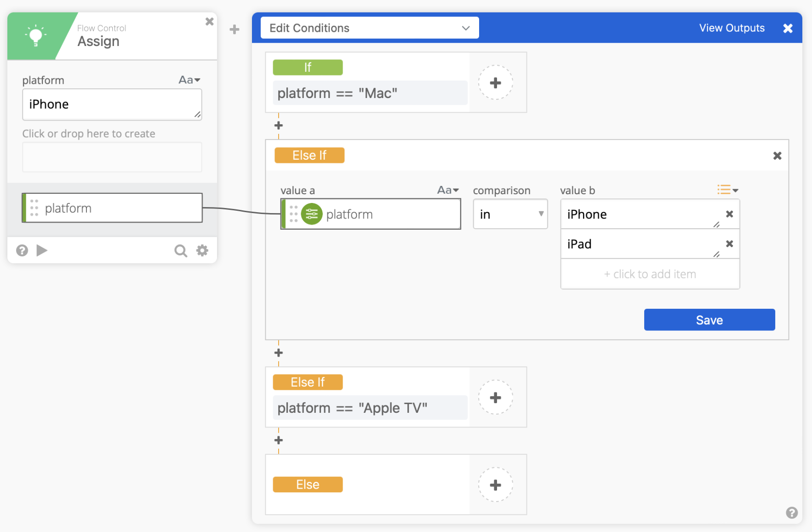Viewport: 812px width, 532px height.
Task: Open help for the Assign card
Action: tap(22, 250)
